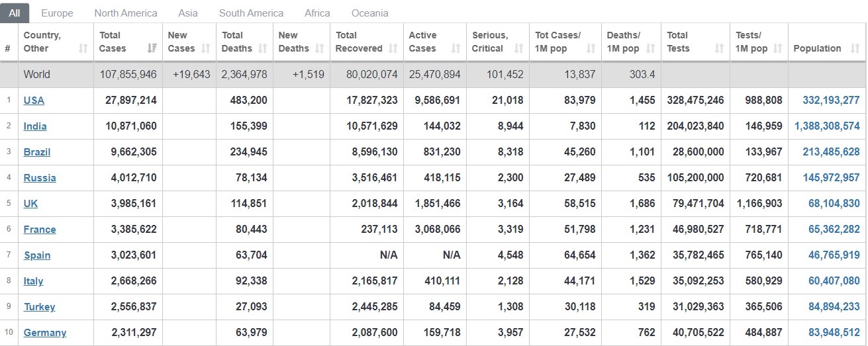The image size is (868, 346).
Task: Sort by Total Recovered arrow icon
Action: 393,48
